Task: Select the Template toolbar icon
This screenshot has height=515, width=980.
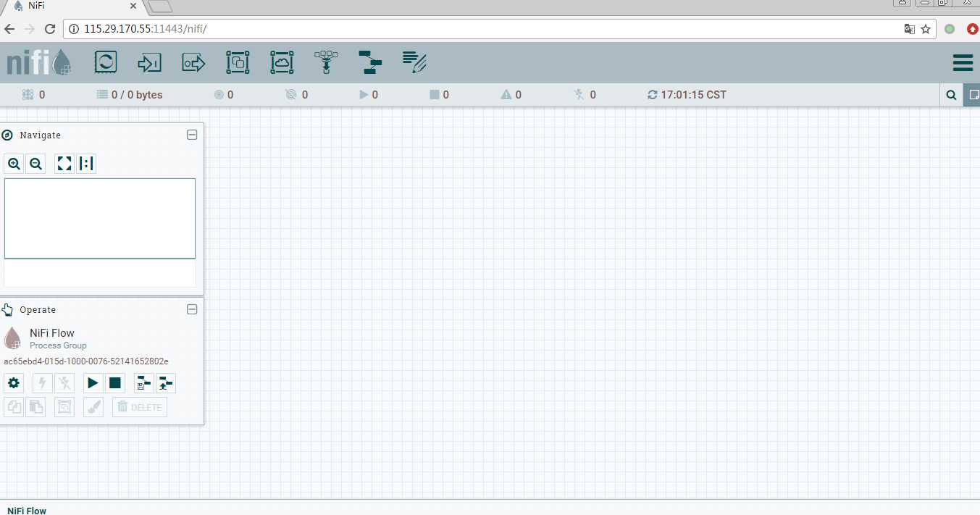Action: 370,62
